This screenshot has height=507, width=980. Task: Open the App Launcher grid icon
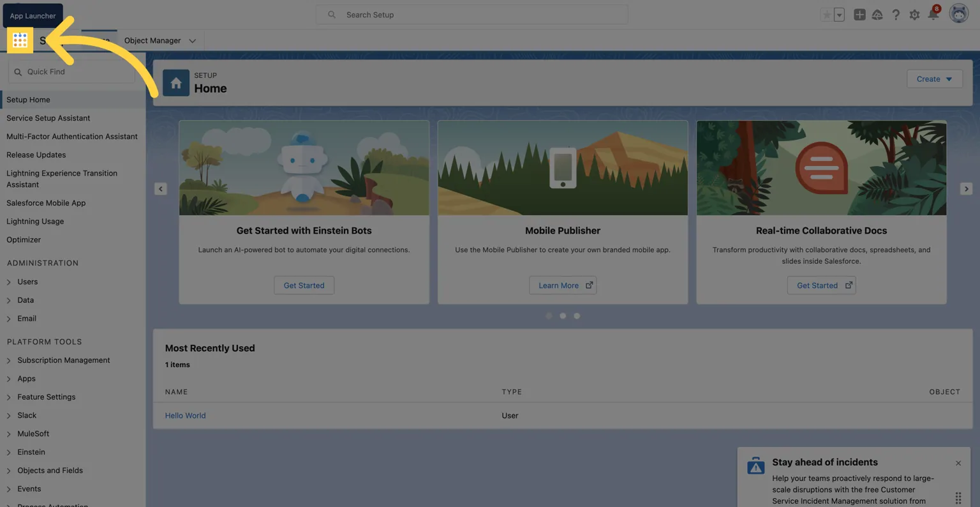20,40
